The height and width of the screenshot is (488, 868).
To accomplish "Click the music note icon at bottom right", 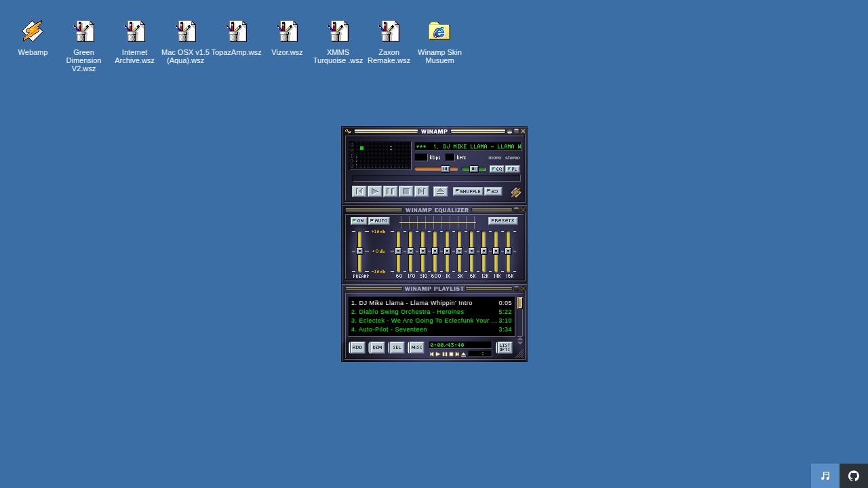I will [x=825, y=476].
